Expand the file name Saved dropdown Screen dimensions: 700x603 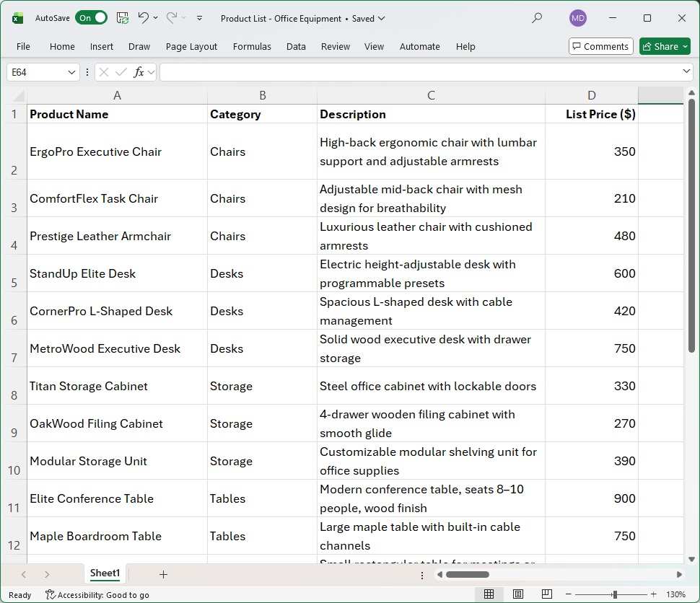381,18
